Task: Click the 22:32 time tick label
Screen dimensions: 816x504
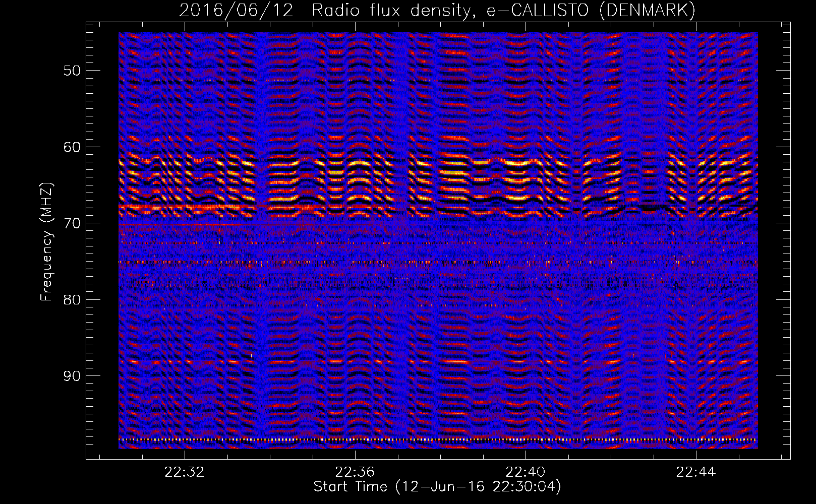Action: point(185,472)
